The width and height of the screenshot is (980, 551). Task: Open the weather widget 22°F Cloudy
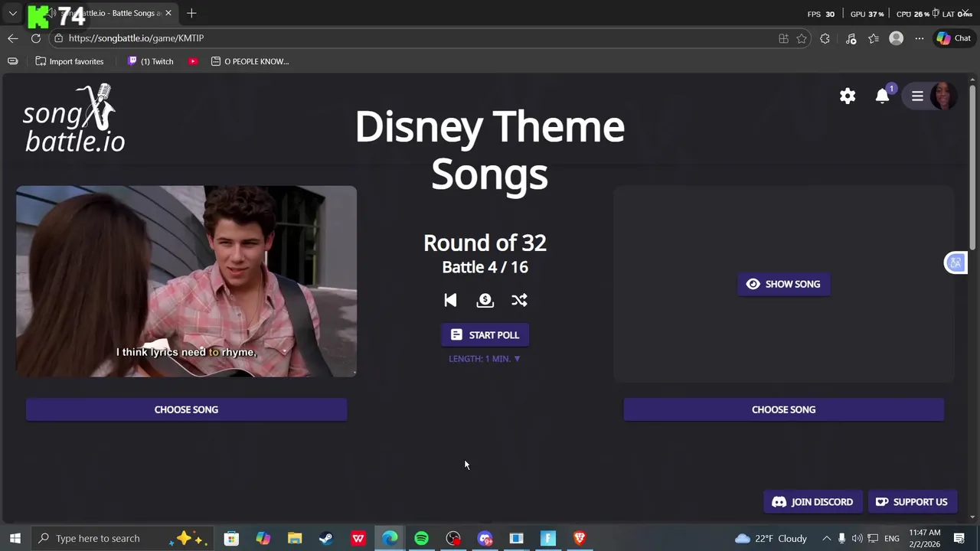click(771, 538)
